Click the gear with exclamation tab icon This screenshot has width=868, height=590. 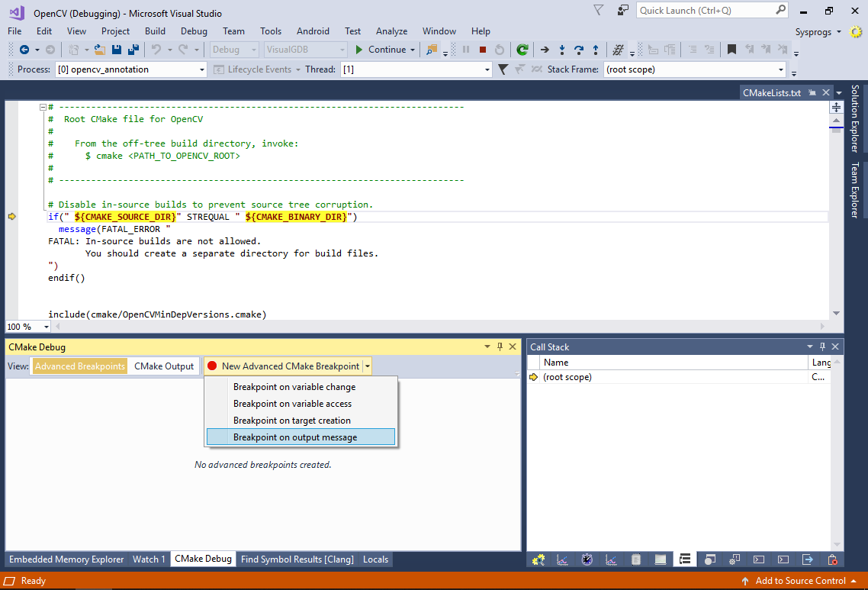[734, 559]
